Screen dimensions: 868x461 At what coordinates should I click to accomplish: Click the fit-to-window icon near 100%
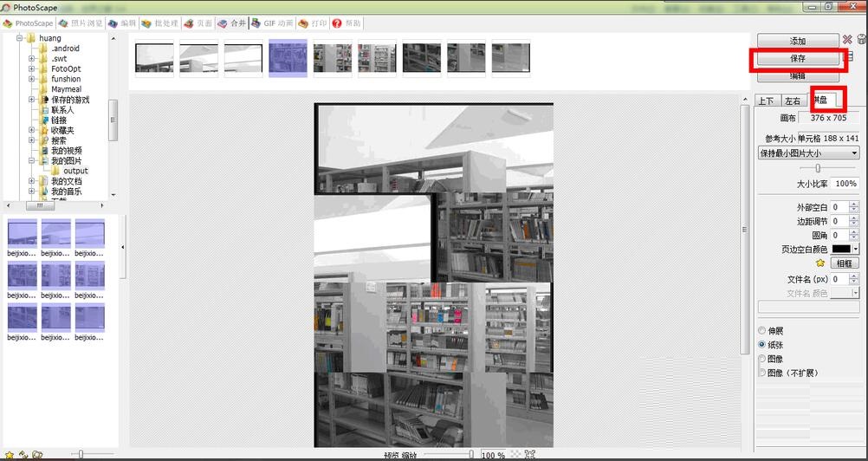530,455
